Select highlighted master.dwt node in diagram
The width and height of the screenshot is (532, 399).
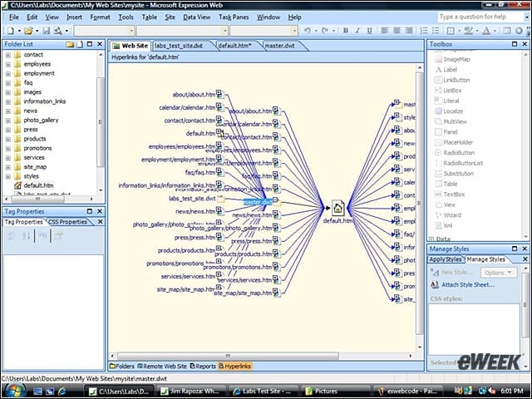[258, 202]
